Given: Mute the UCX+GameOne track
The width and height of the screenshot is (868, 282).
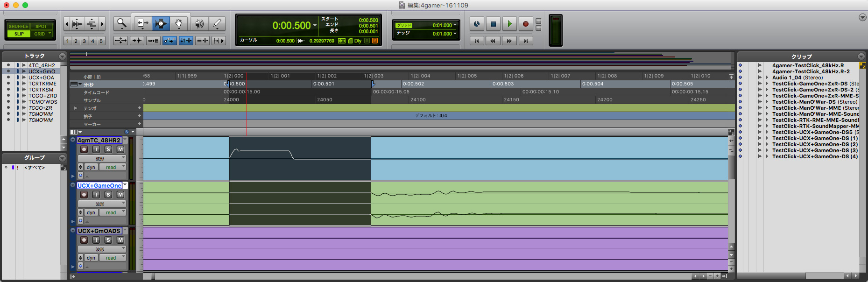Looking at the screenshot, I should pos(120,195).
